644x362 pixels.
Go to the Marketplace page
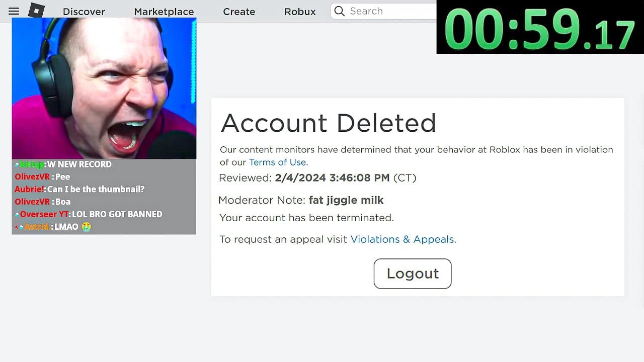pyautogui.click(x=164, y=12)
